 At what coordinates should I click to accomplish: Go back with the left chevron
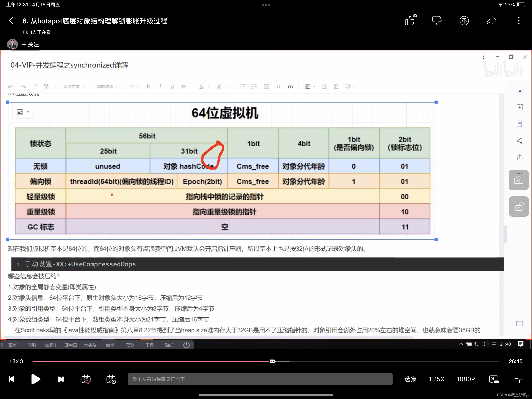click(x=11, y=21)
